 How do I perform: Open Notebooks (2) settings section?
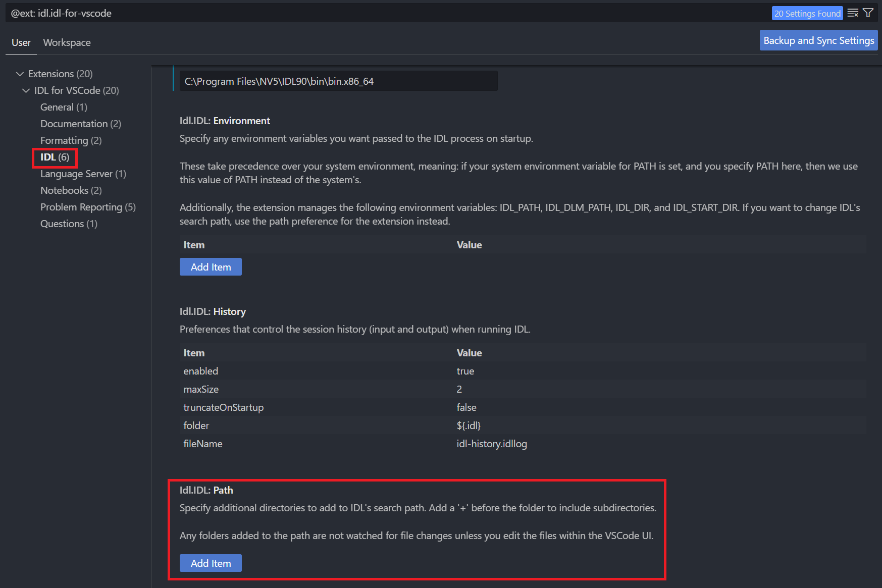(71, 190)
